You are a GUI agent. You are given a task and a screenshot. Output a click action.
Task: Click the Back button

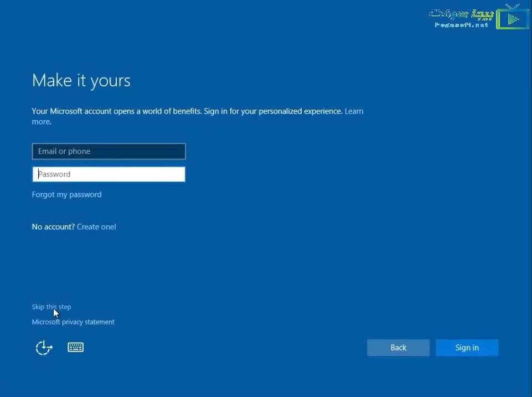coord(399,348)
